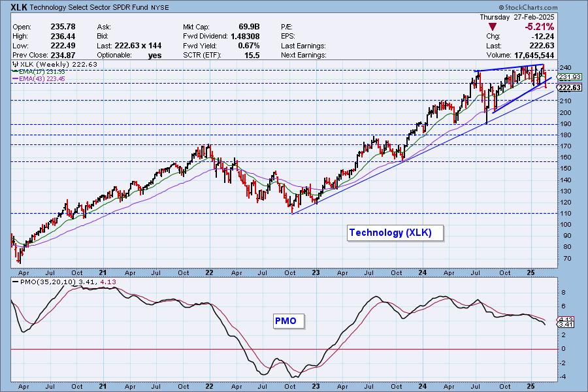This screenshot has height=392, width=588.
Task: Click the black PMO legend line swatch
Action: pos(16,282)
